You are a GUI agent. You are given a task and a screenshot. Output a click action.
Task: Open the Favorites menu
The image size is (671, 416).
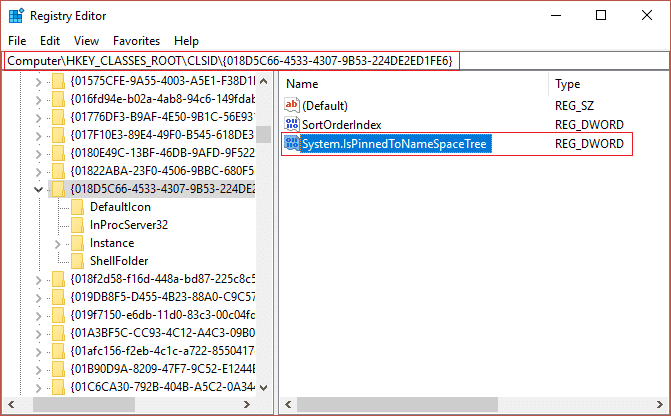(x=136, y=41)
